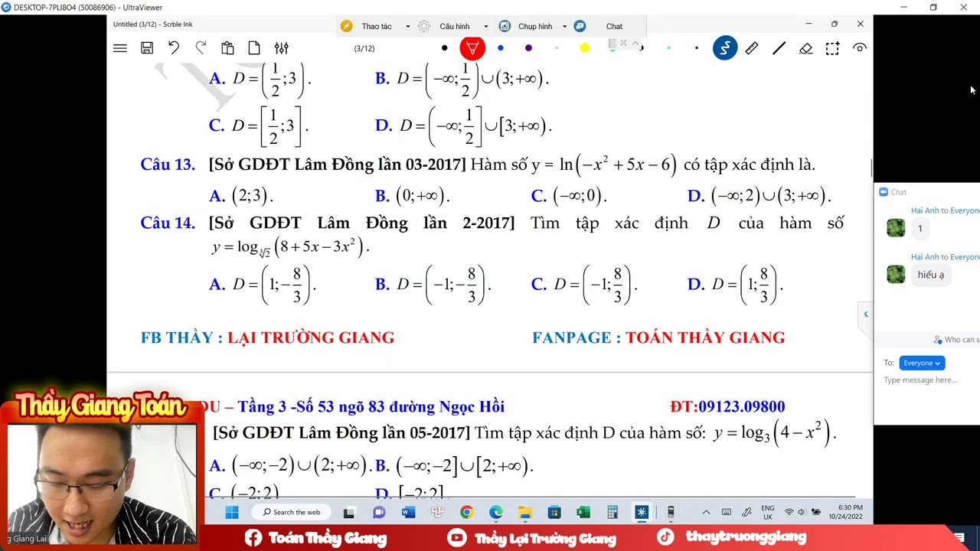Click the ENG UK language indicator
980x551 pixels.
tap(768, 512)
